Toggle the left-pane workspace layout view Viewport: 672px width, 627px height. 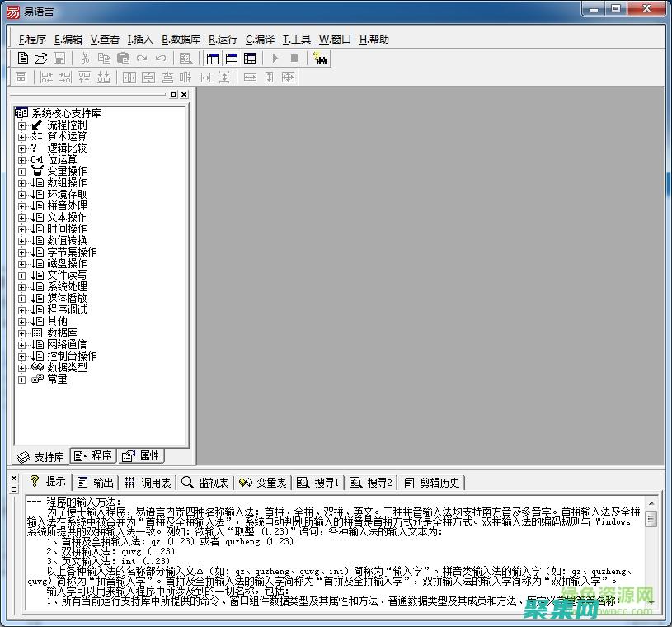[213, 58]
